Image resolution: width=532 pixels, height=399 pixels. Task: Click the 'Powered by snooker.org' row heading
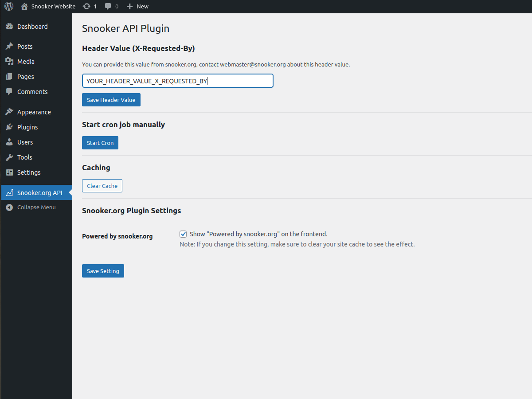(117, 236)
